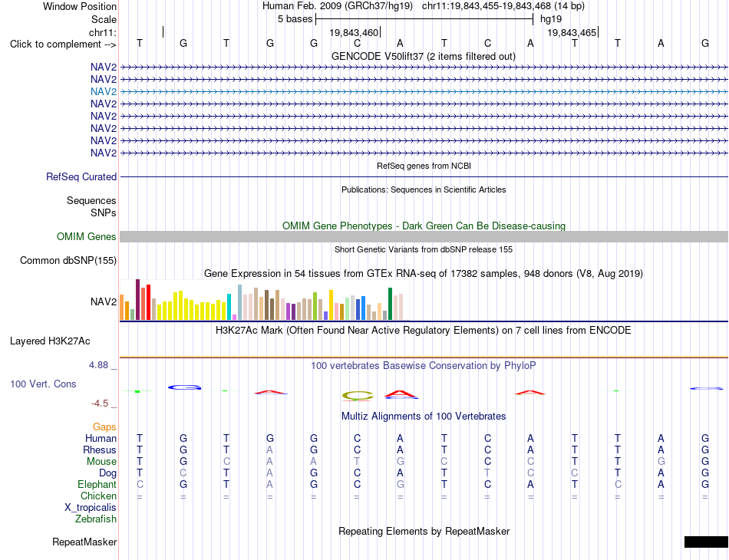Screen dimensions: 729x560
Task: Click the '5 bases' scale bar label
Action: point(295,19)
